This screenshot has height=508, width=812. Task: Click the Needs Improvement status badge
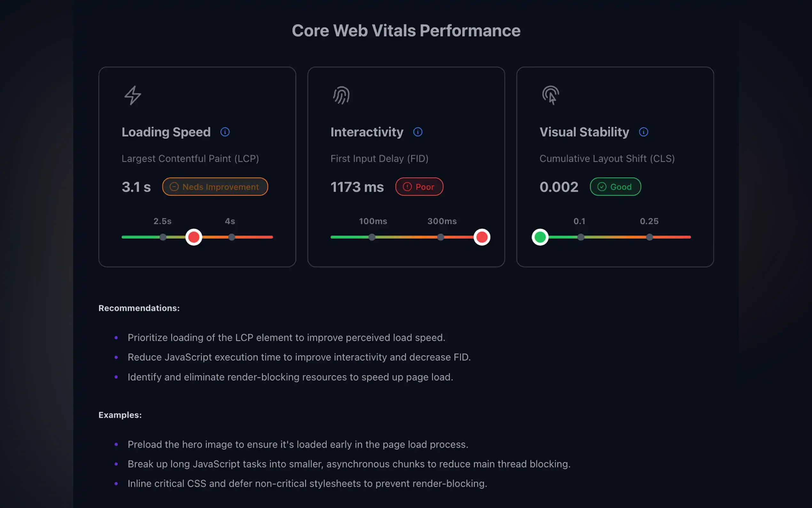pyautogui.click(x=215, y=187)
